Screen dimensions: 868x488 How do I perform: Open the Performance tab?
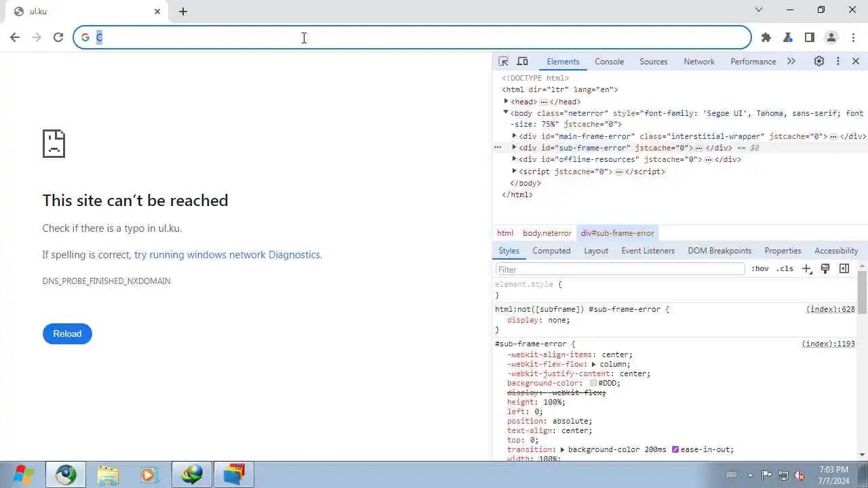click(x=753, y=62)
